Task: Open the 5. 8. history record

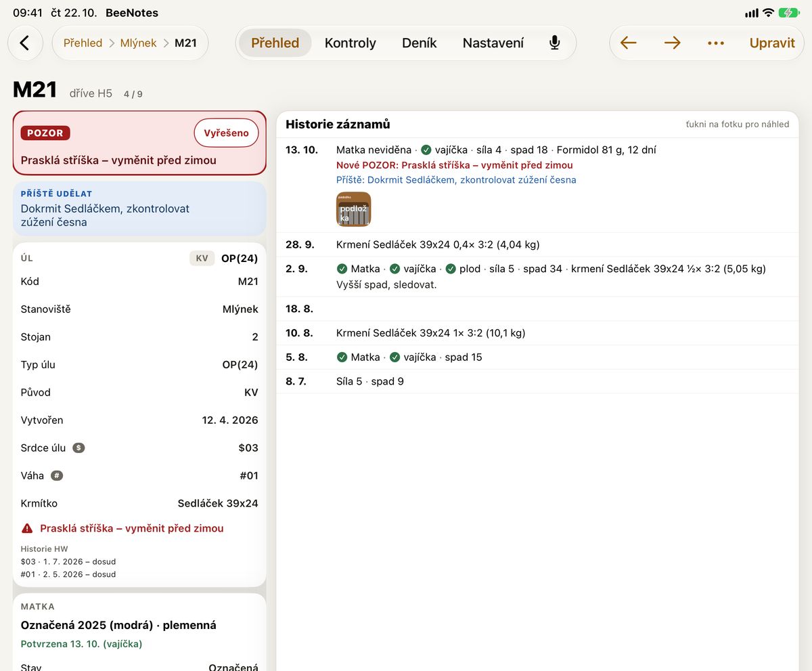Action: (x=537, y=357)
